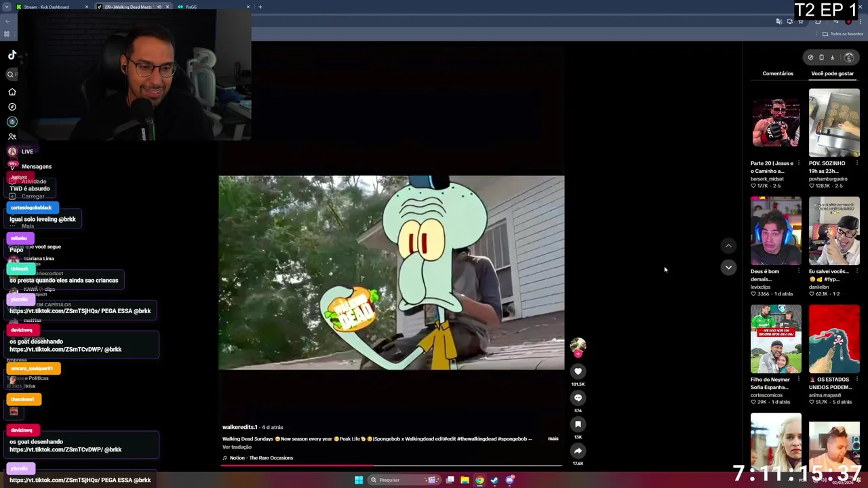Open more options for 'Deus é bom demais' video

(x=799, y=271)
